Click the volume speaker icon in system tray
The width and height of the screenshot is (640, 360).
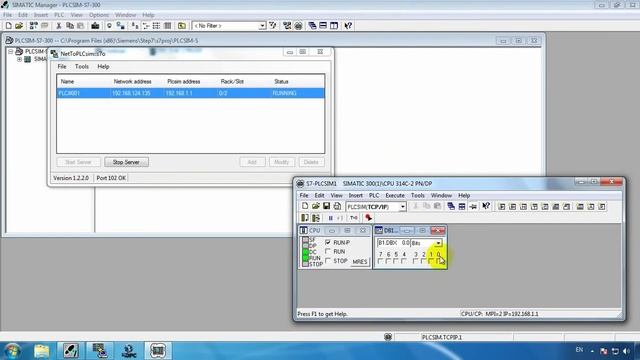click(627, 351)
